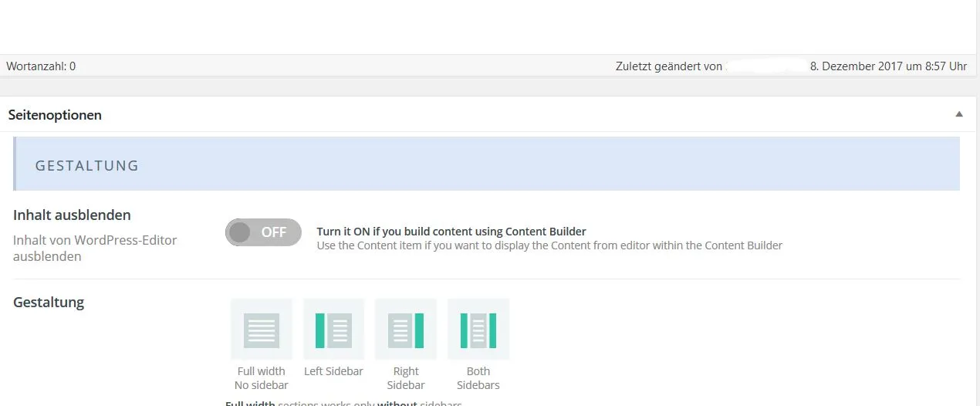Click the Wortanzahl: 0 status text
Image resolution: width=980 pixels, height=406 pixels.
pyautogui.click(x=41, y=66)
